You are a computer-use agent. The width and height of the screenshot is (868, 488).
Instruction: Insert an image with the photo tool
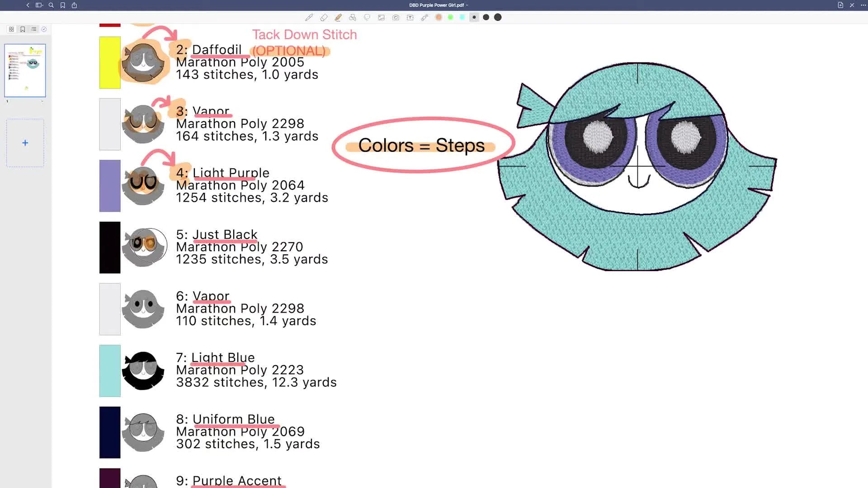pos(381,17)
